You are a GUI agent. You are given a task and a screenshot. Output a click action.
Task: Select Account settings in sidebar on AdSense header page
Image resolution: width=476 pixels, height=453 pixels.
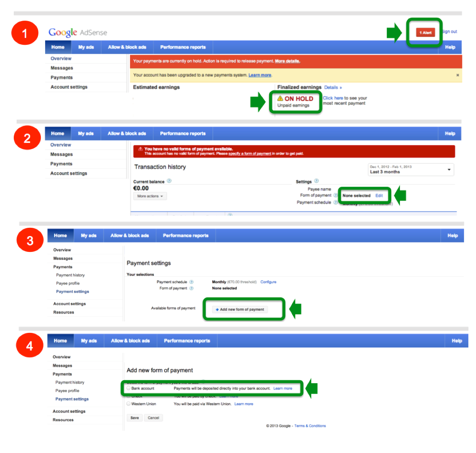click(69, 87)
